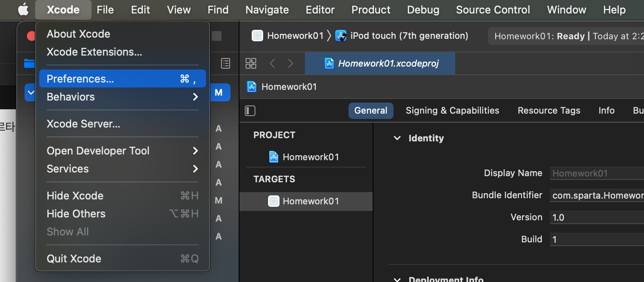Open Xcode Extensions…
The height and width of the screenshot is (282, 644).
click(x=123, y=52)
